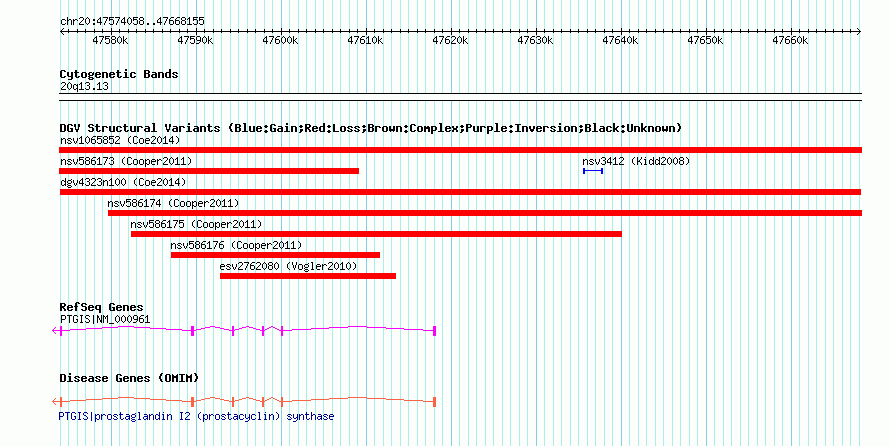
Task: Click the nsv586176 (Cooper2011) variant bar
Action: (275, 255)
